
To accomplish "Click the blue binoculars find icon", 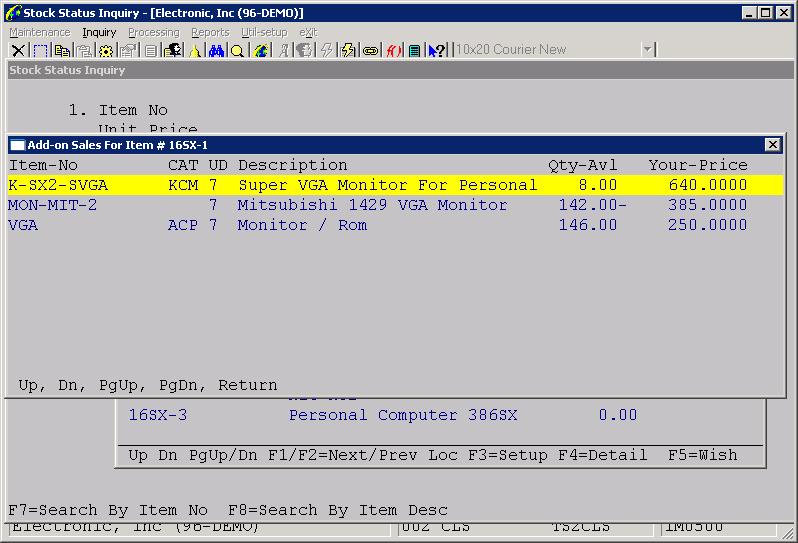I will (216, 50).
